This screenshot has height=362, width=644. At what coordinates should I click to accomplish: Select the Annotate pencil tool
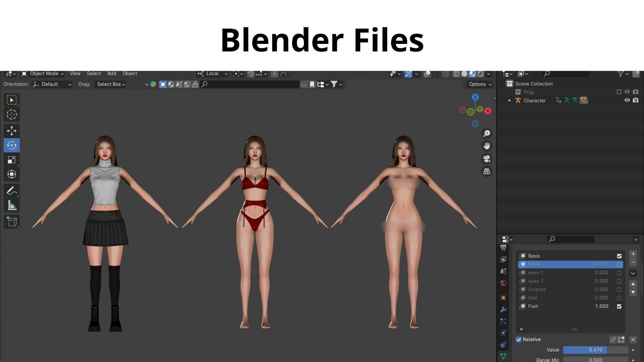pos(12,191)
